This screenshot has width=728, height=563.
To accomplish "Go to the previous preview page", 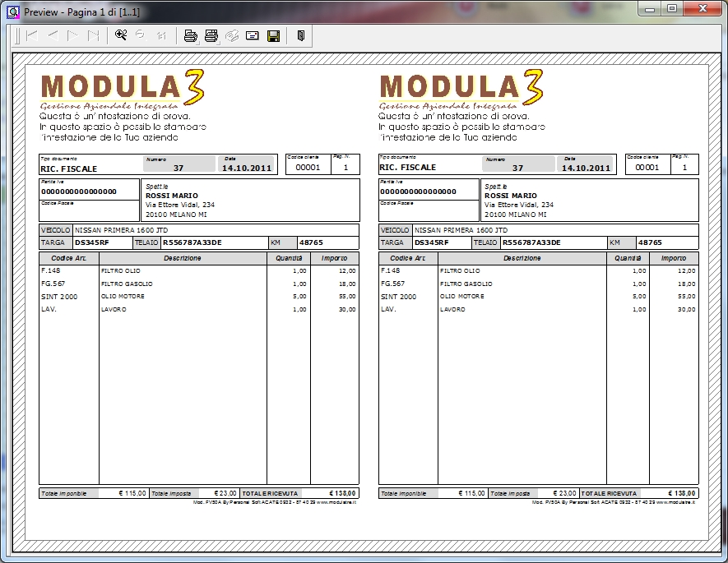I will coord(53,35).
